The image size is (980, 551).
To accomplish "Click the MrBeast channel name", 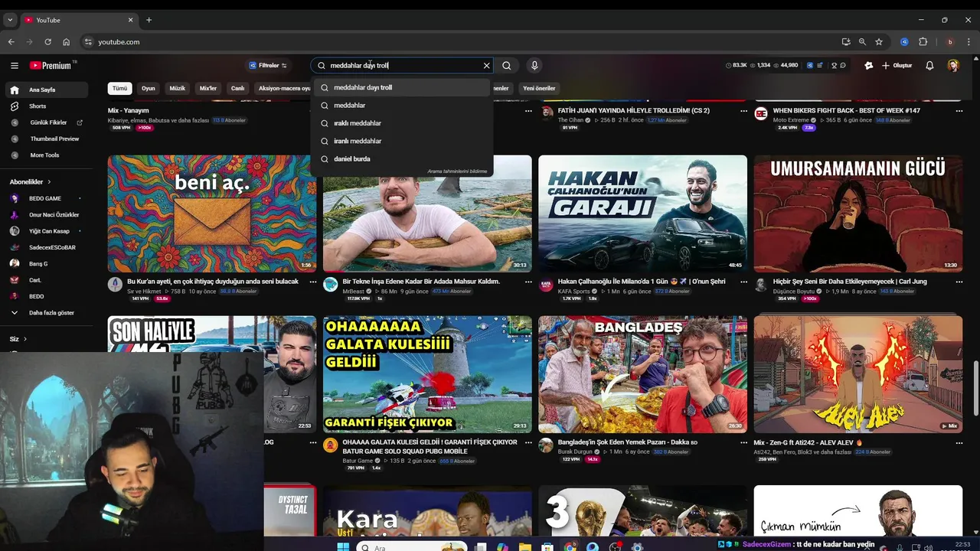I will tap(354, 292).
